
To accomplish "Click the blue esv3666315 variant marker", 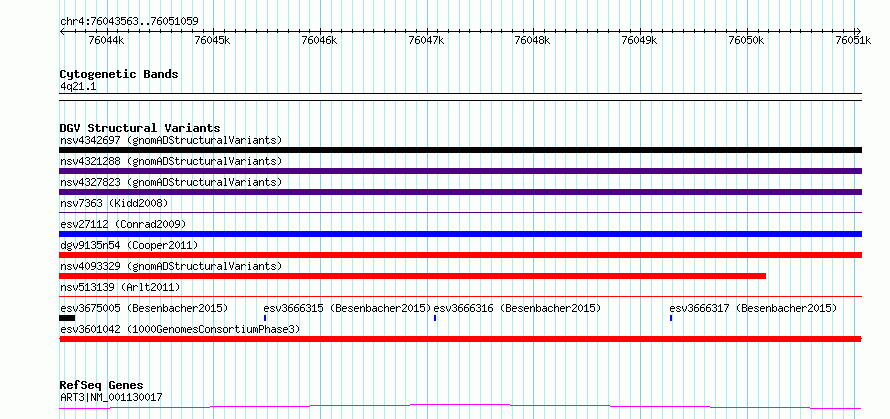I will pyautogui.click(x=265, y=318).
